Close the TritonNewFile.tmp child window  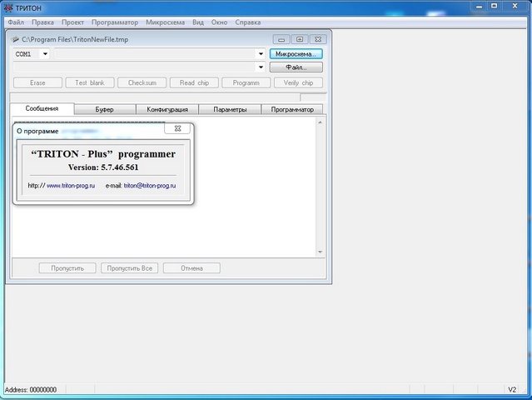pos(318,39)
